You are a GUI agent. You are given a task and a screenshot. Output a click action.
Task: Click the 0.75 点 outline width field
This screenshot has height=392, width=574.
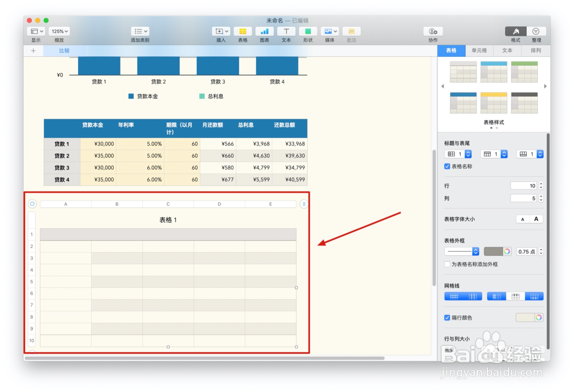(x=526, y=251)
